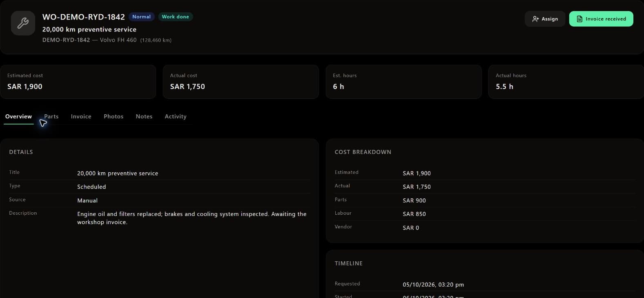This screenshot has height=298, width=644.
Task: Click the DETAILS section heading
Action: (21, 152)
